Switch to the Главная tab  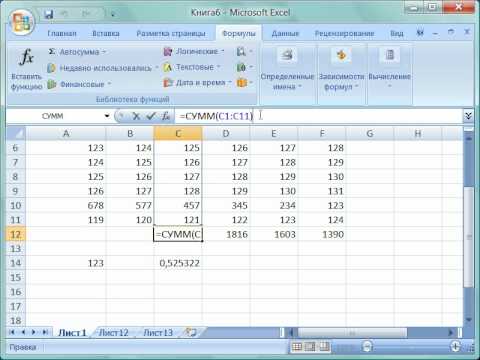tap(62, 34)
